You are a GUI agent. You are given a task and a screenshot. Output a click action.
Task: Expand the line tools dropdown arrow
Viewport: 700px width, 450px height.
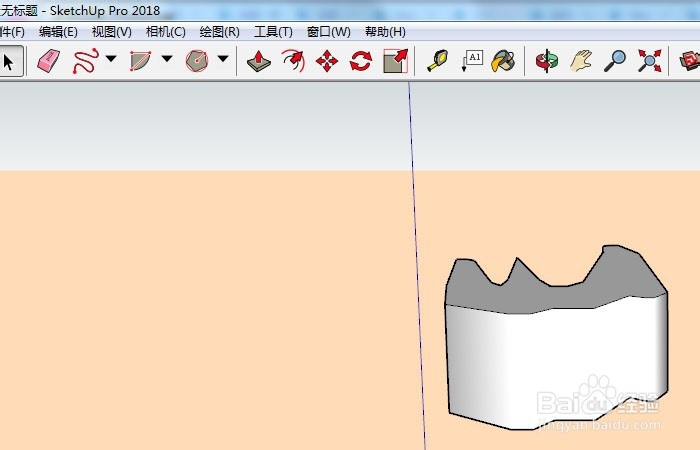tap(111, 58)
